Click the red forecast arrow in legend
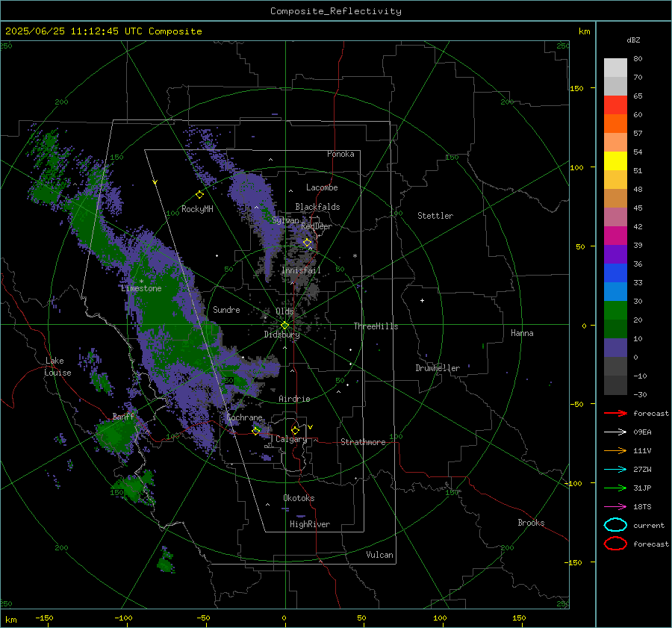The height and width of the screenshot is (628, 672). click(615, 413)
